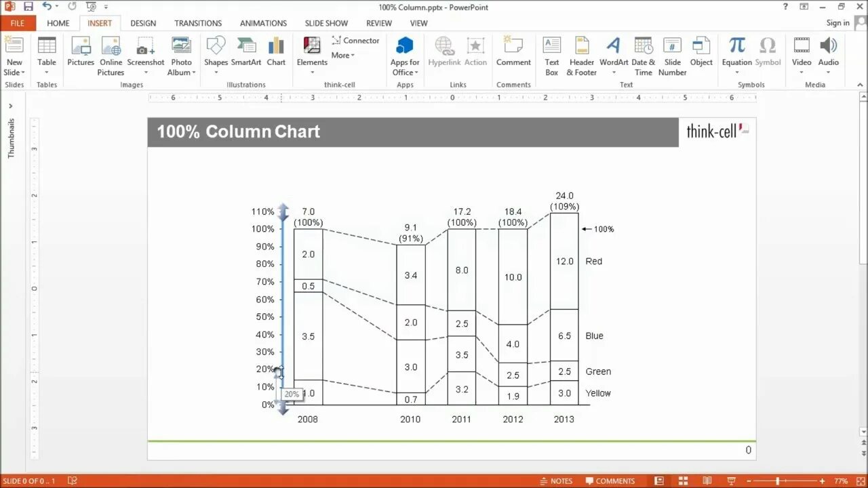Switch to the REVIEW tab

click(379, 23)
